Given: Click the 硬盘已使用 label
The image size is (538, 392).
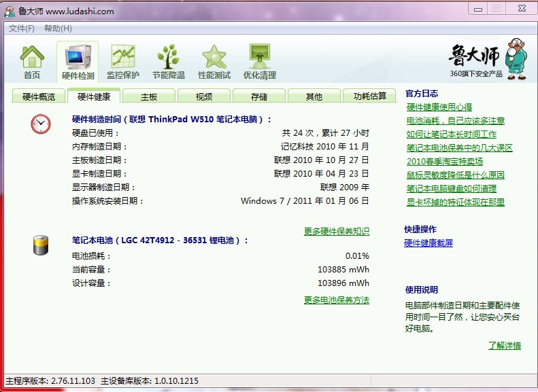Looking at the screenshot, I should click(95, 133).
